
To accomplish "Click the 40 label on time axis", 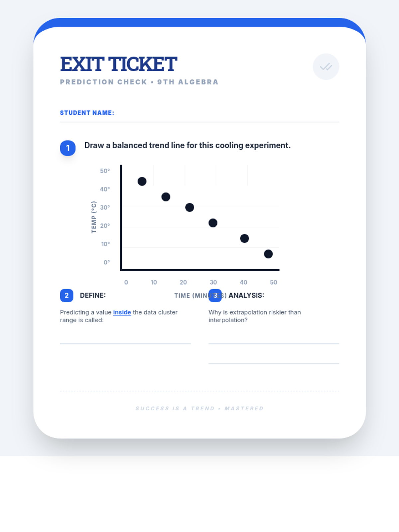I will tap(243, 282).
